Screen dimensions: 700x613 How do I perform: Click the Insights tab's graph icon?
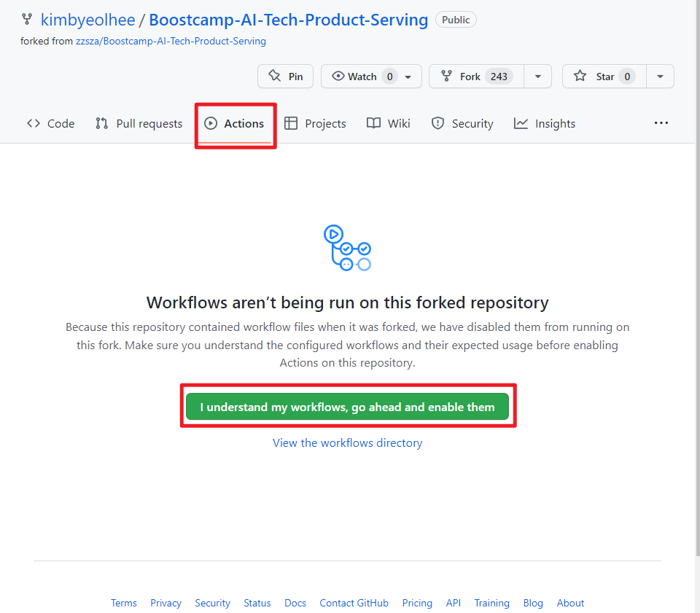point(521,123)
